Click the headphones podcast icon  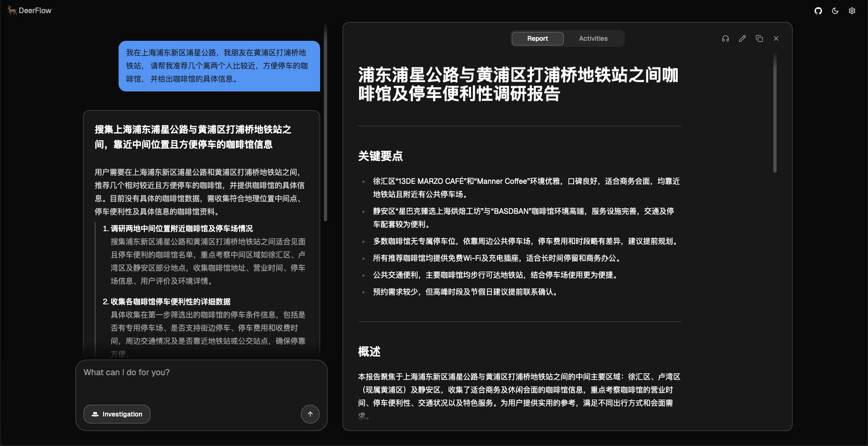[725, 38]
